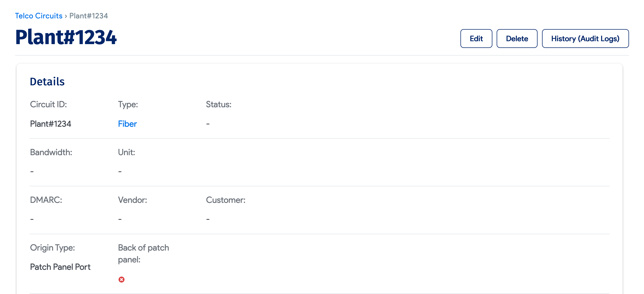Click the Circuit ID field label
The width and height of the screenshot is (644, 294).
coord(48,104)
